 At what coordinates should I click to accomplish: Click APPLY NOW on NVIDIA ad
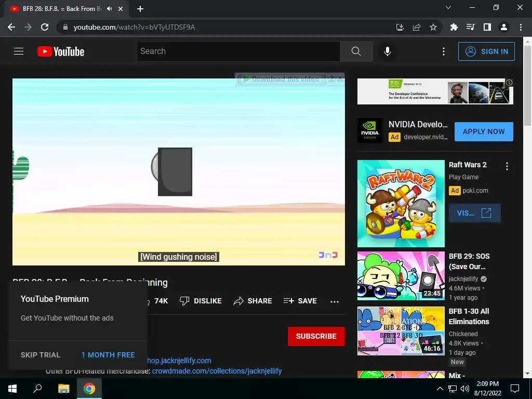coord(484,131)
